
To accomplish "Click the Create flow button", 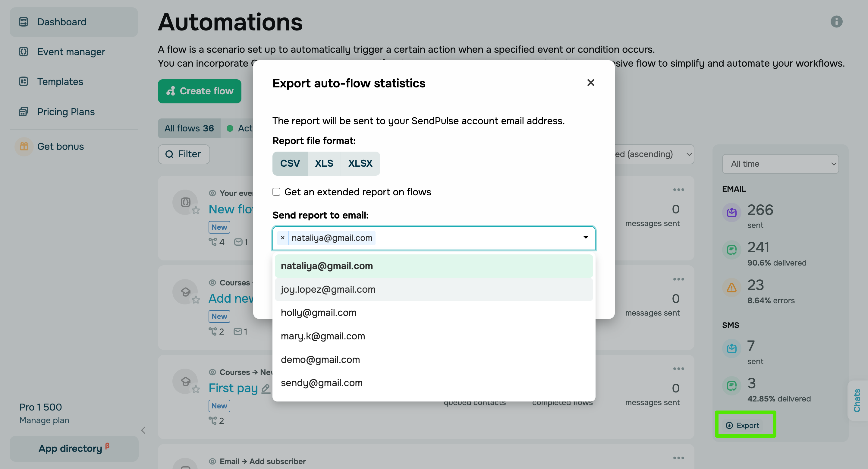I will (x=200, y=91).
